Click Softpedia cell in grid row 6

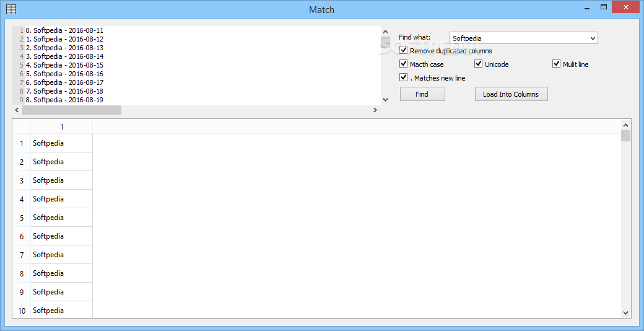[x=61, y=236]
